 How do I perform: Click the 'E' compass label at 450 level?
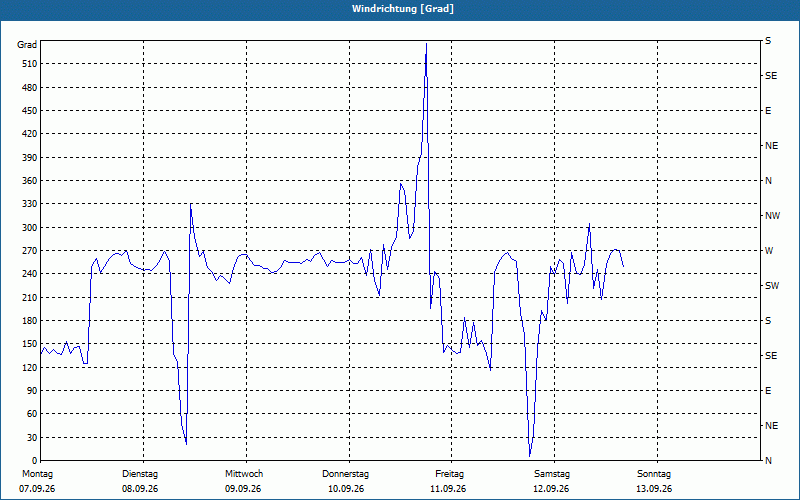click(768, 111)
